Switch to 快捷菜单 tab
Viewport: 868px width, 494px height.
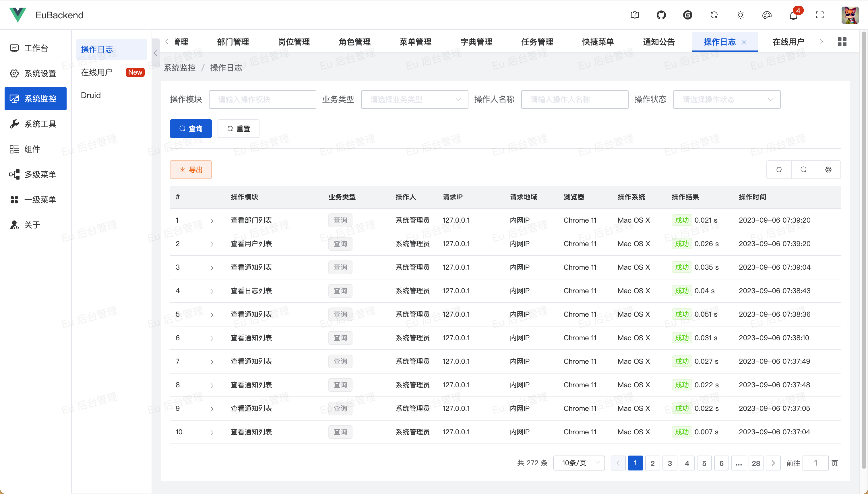point(598,42)
